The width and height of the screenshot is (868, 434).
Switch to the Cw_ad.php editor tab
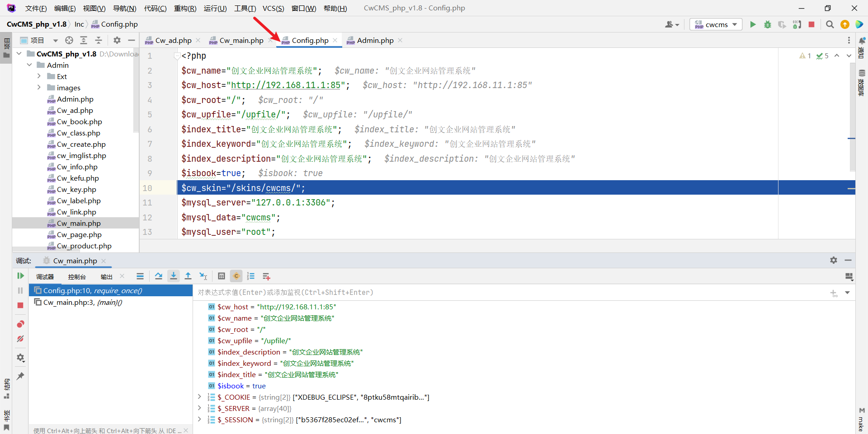click(173, 40)
